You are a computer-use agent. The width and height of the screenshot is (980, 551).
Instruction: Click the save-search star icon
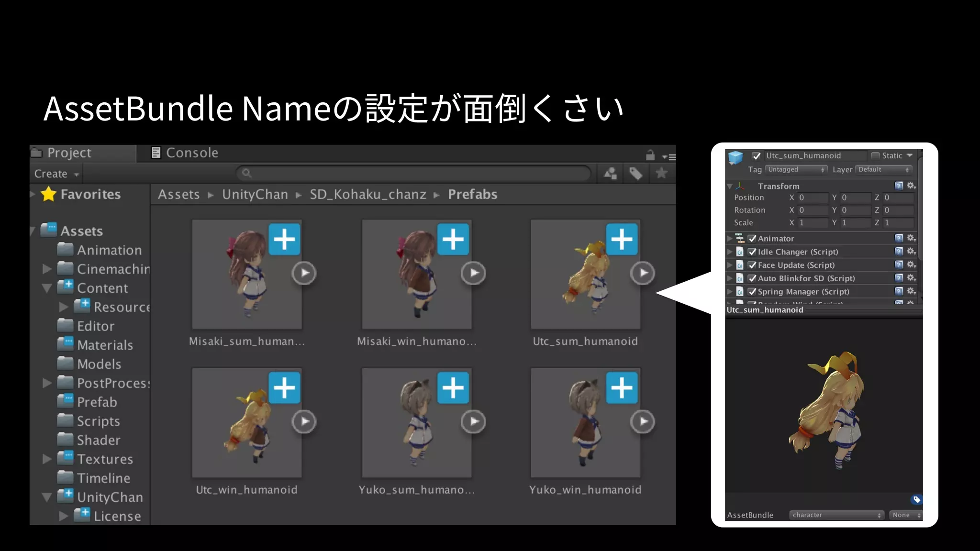[x=661, y=173]
